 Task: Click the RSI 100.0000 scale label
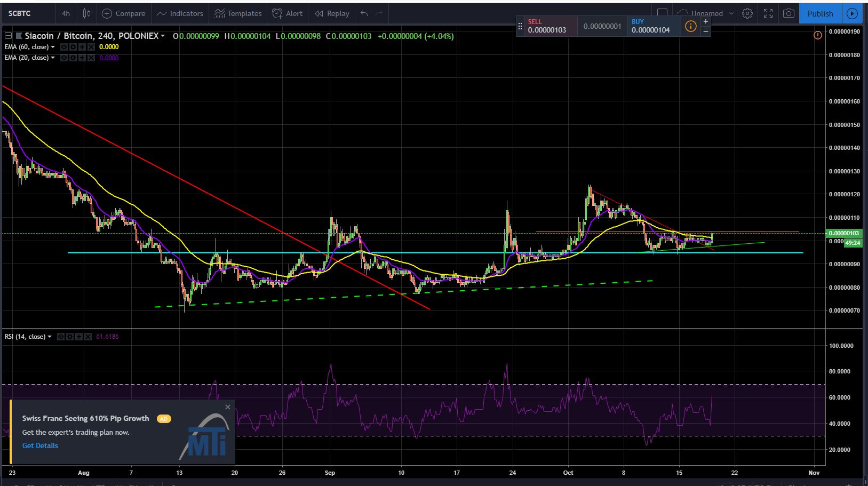(840, 346)
